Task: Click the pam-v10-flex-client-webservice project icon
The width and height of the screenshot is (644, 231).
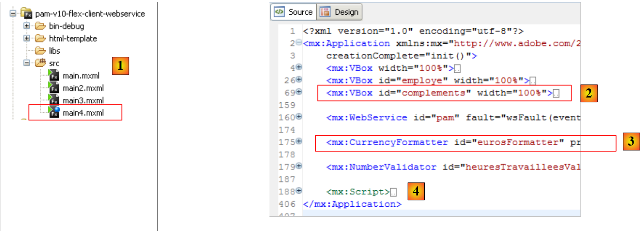Action: 26,13
